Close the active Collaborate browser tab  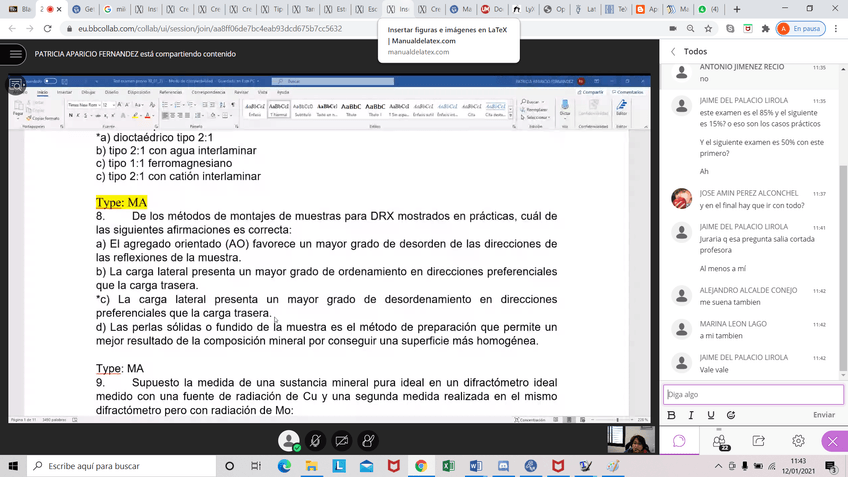click(x=59, y=9)
